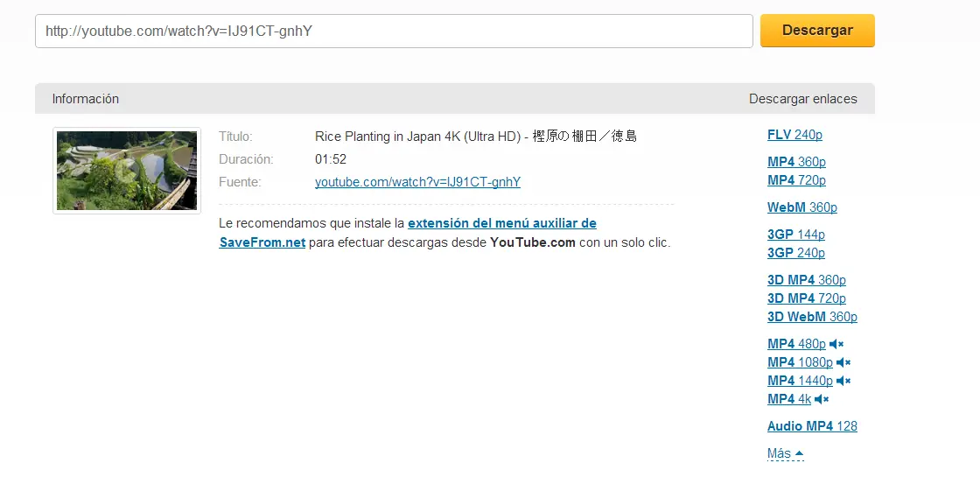Click the muted speaker icon beside MP4 4k

[822, 399]
